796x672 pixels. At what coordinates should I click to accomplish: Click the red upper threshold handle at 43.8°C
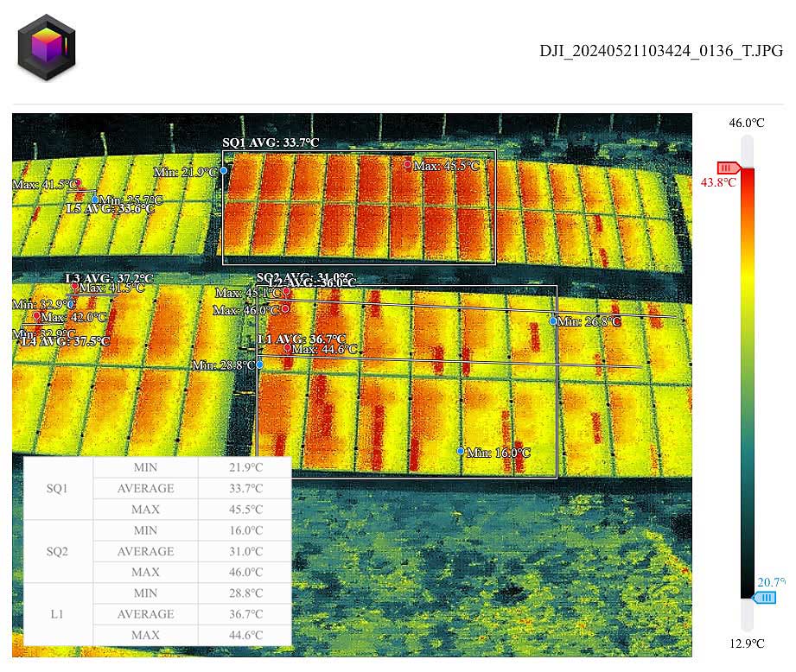728,168
